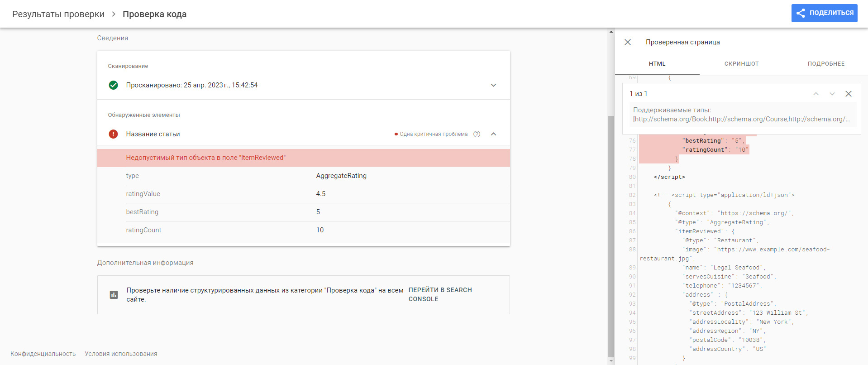Click the green scan success checkmark

(113, 85)
